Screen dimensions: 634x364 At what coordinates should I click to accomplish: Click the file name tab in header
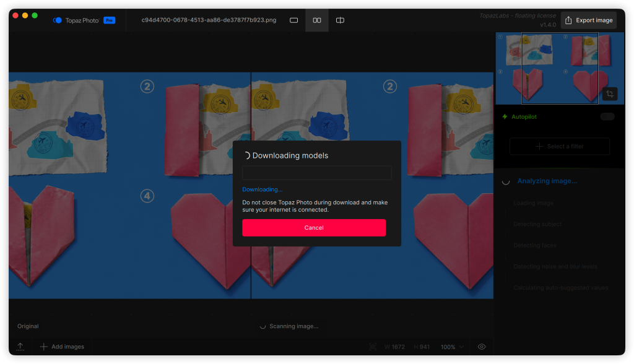[209, 20]
